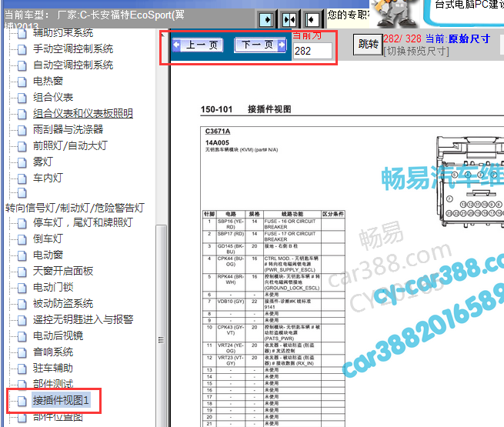Click the 跳转 jump button
Image resolution: width=504 pixels, height=427 pixels.
tap(368, 45)
